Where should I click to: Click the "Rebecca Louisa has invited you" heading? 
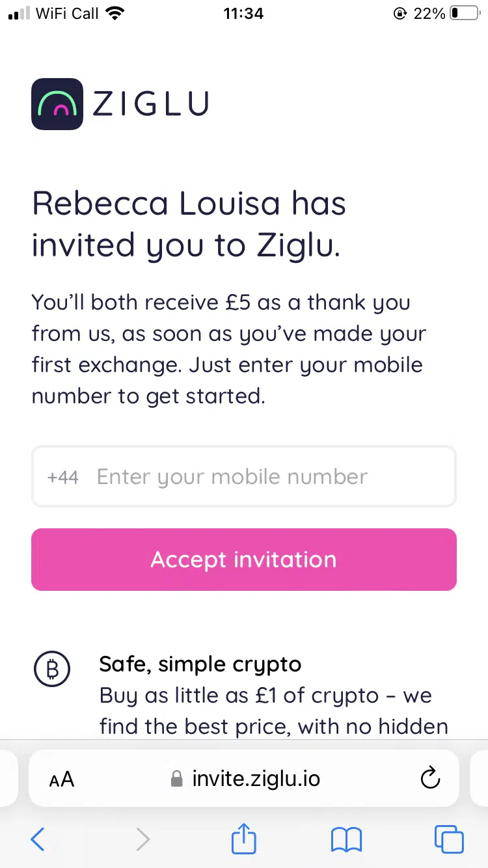189,224
